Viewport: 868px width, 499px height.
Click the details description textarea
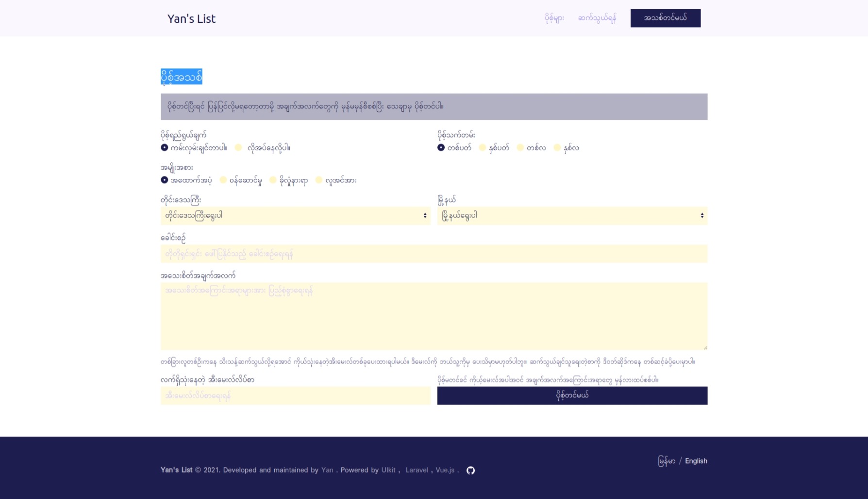coord(434,316)
